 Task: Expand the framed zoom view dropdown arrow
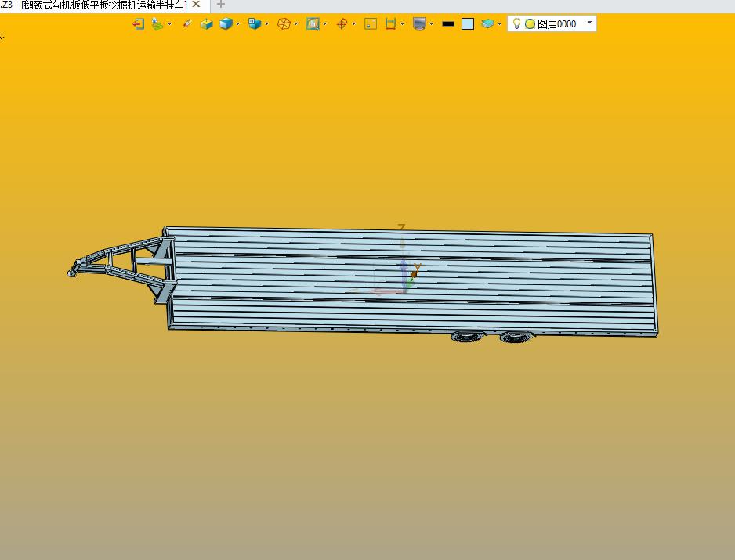point(325,24)
